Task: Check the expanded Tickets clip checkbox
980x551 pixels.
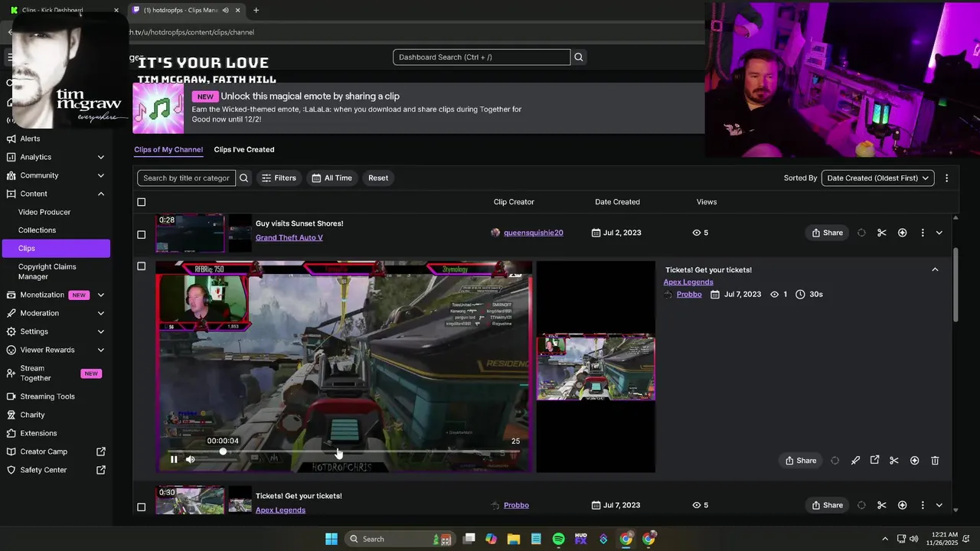Action: click(x=141, y=266)
